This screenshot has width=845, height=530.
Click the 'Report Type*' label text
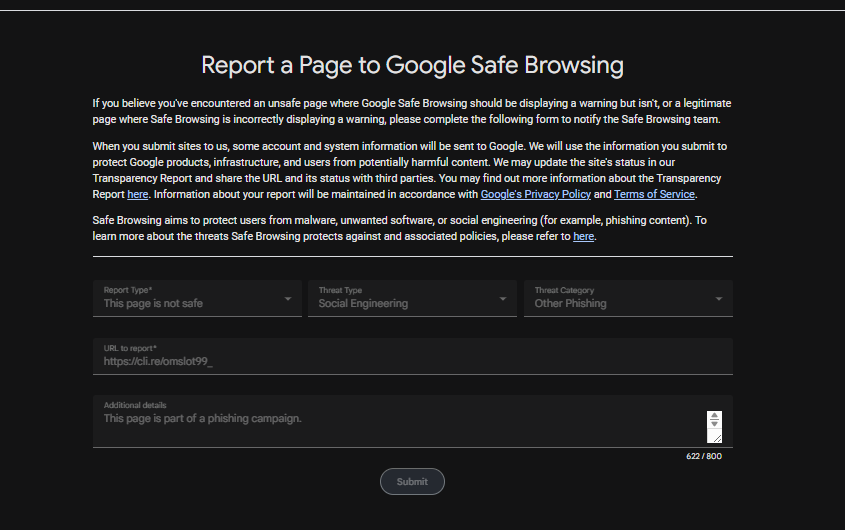[x=128, y=290]
